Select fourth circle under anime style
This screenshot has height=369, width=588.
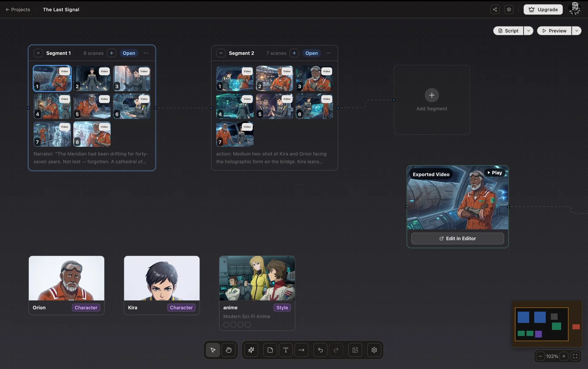click(248, 325)
